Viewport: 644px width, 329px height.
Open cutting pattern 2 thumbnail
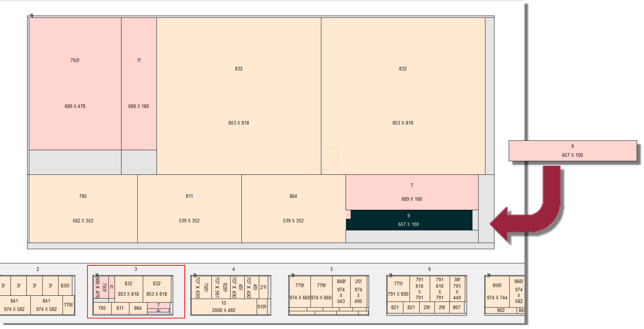pos(37,295)
